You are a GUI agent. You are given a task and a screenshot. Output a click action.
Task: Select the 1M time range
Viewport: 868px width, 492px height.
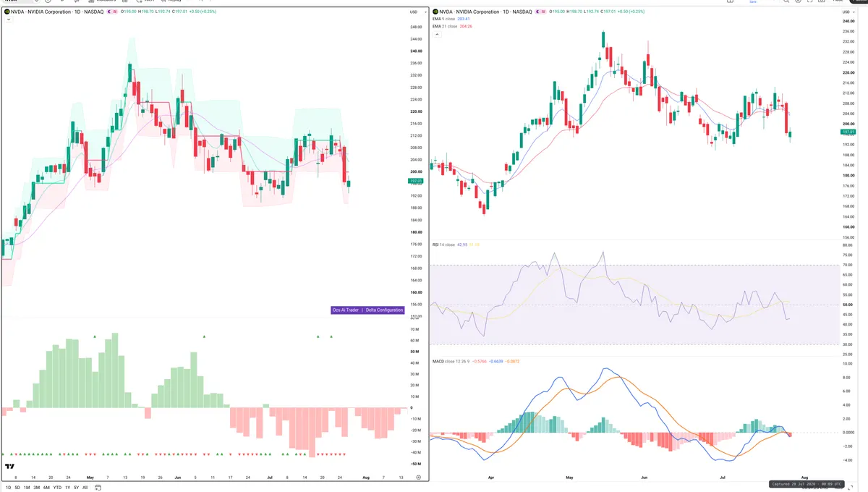pos(27,488)
